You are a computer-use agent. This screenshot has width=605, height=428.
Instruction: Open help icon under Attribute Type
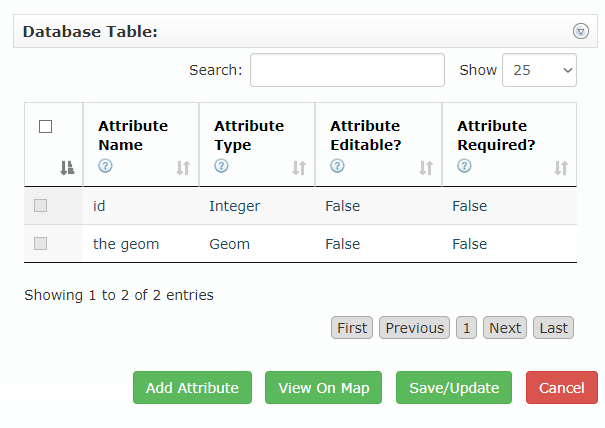click(x=221, y=166)
